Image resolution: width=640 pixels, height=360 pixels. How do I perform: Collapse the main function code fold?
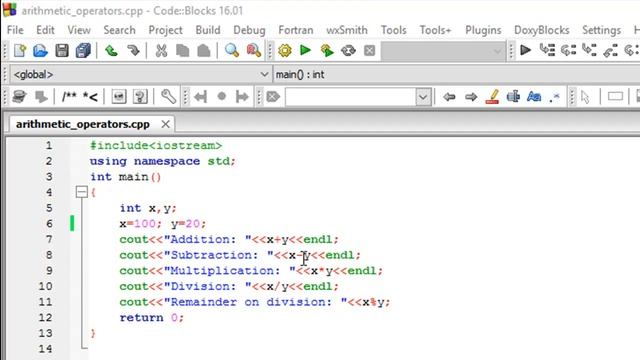pos(82,192)
